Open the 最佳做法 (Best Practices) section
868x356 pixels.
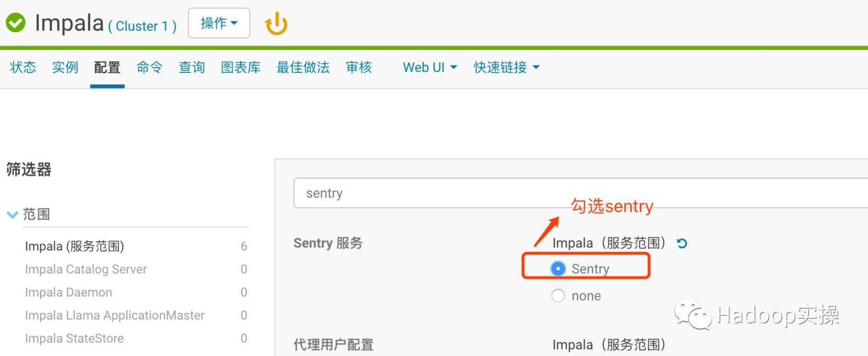(x=303, y=67)
